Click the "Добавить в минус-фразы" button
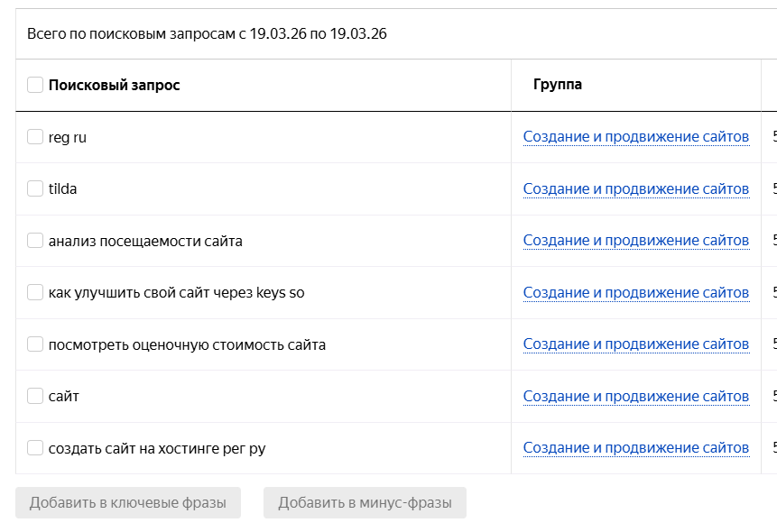The width and height of the screenshot is (777, 532). point(365,503)
